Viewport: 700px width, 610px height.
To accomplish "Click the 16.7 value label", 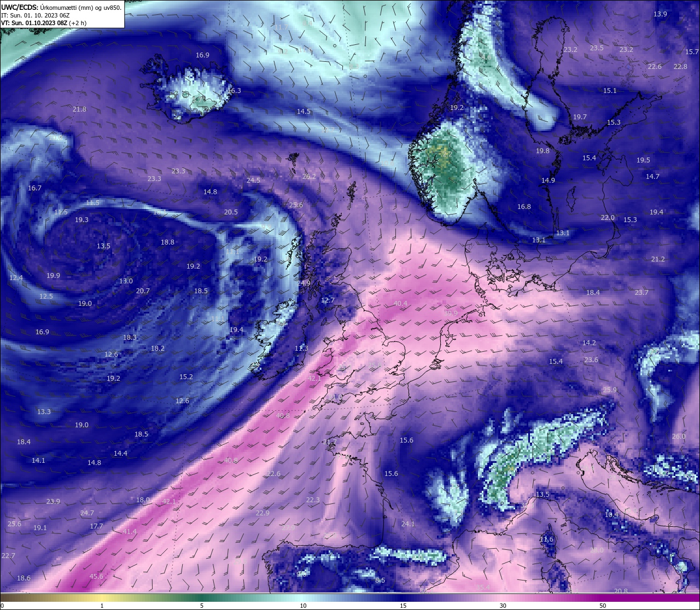I will pos(34,188).
